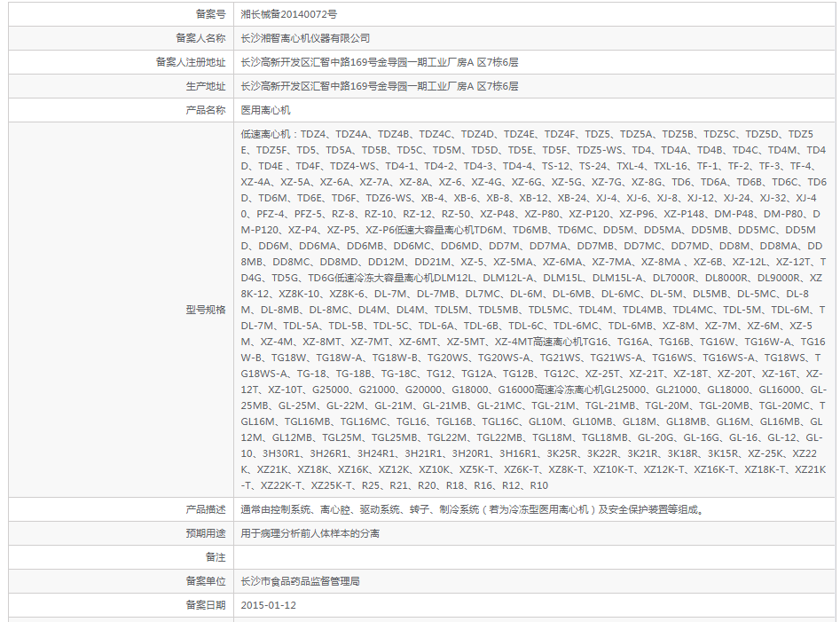Click the product description starting 通常由控制系统
This screenshot has height=622, width=840.
tap(472, 509)
